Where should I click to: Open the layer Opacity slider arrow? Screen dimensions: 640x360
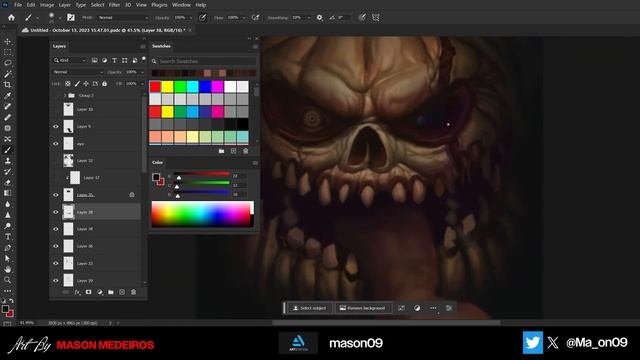point(142,72)
